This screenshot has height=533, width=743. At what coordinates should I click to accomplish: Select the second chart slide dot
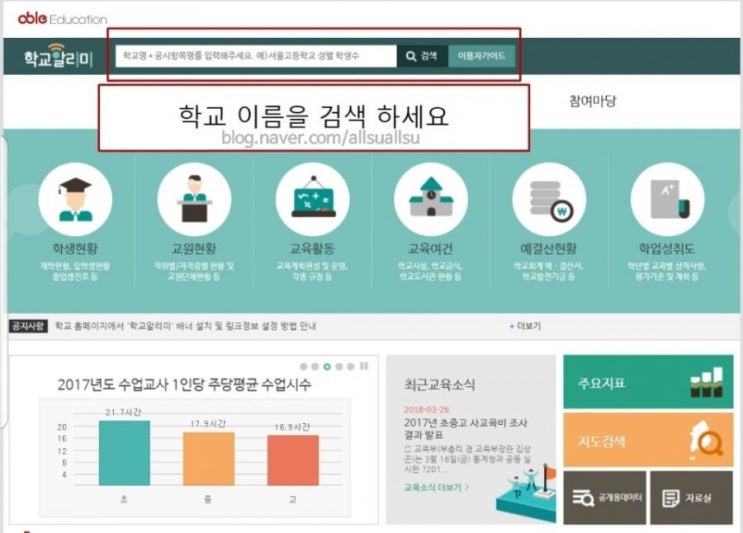(315, 366)
